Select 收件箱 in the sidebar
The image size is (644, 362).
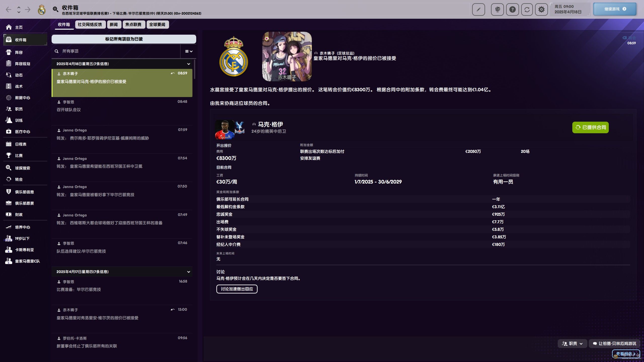[25, 40]
